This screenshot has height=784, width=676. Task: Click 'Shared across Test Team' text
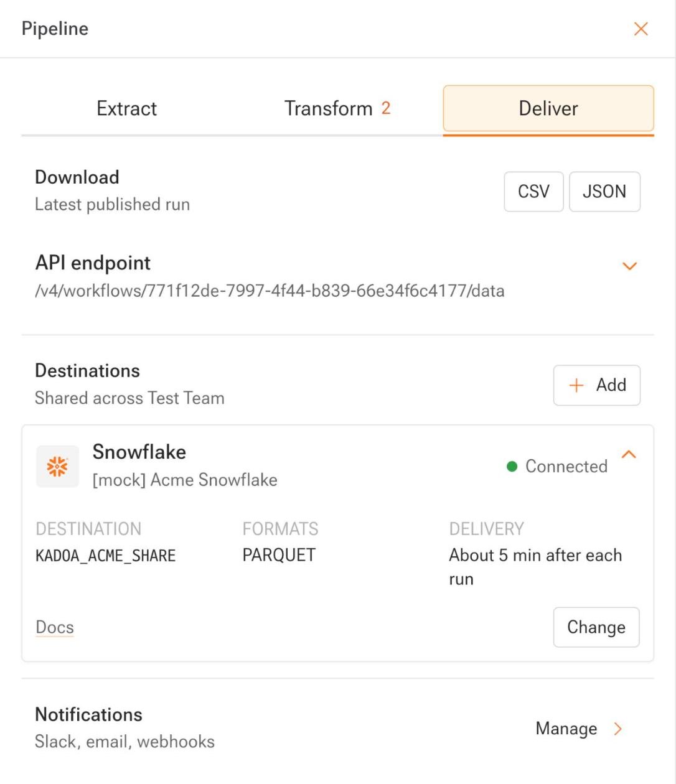[129, 398]
